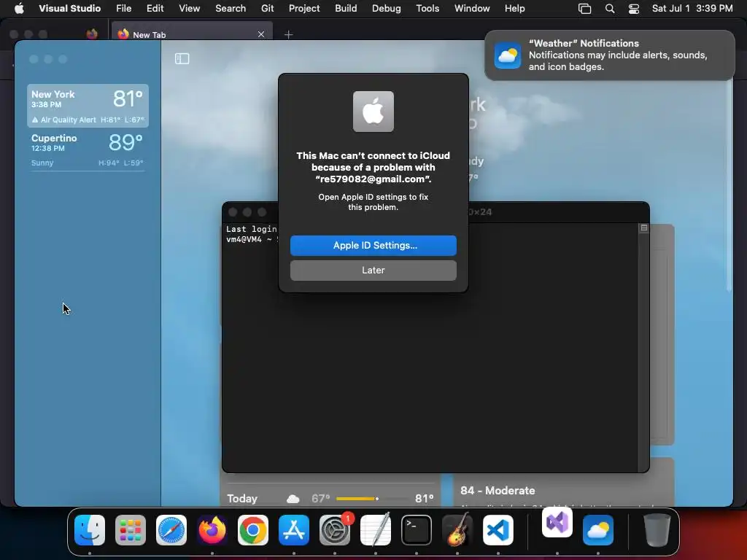Open Visual Studio from the Dock
Screen dimensions: 747x560
(x=557, y=522)
